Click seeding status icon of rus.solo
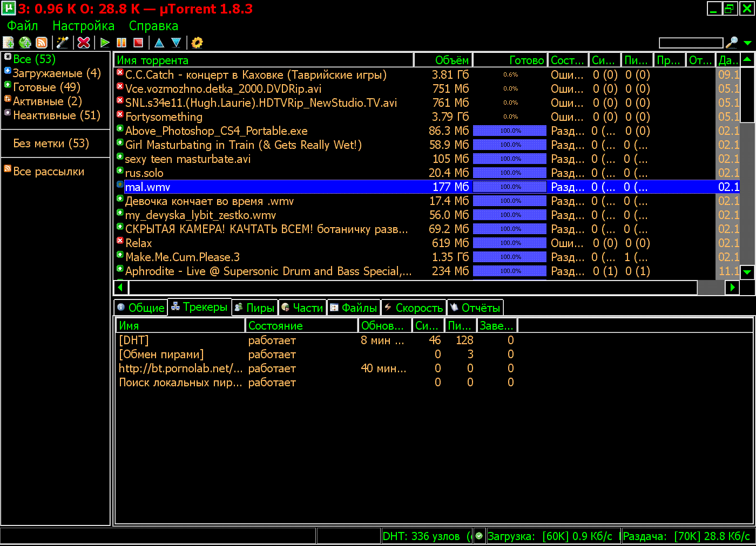The height and width of the screenshot is (546, 756). click(120, 170)
